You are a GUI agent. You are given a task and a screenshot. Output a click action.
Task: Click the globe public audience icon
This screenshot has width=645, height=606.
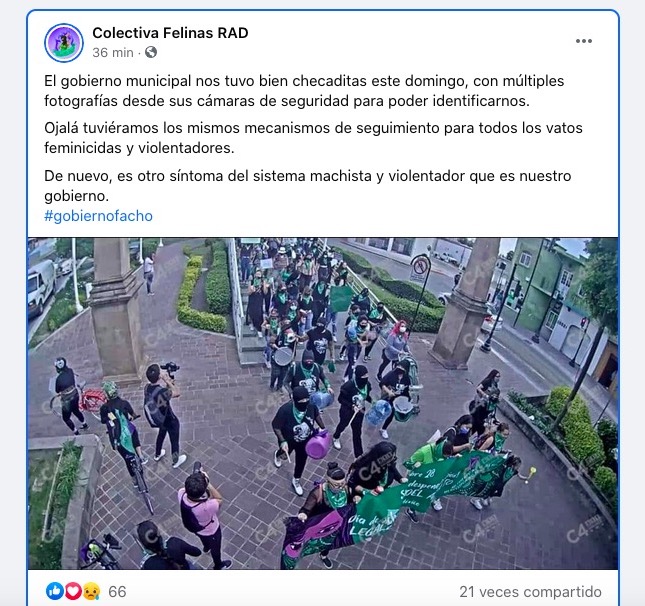tap(151, 52)
